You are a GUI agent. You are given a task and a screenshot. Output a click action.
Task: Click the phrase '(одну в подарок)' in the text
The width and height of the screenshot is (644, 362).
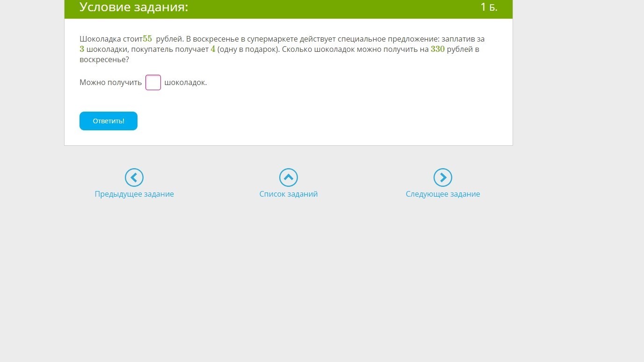[248, 49]
